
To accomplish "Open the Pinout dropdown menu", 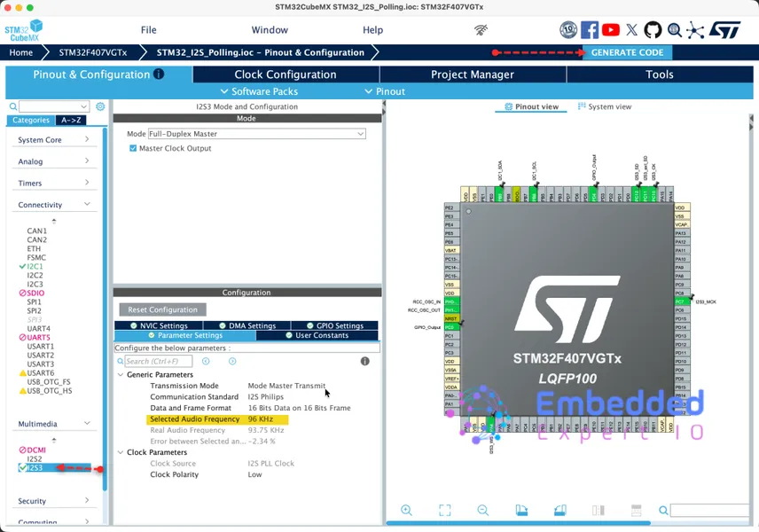I will pyautogui.click(x=385, y=91).
